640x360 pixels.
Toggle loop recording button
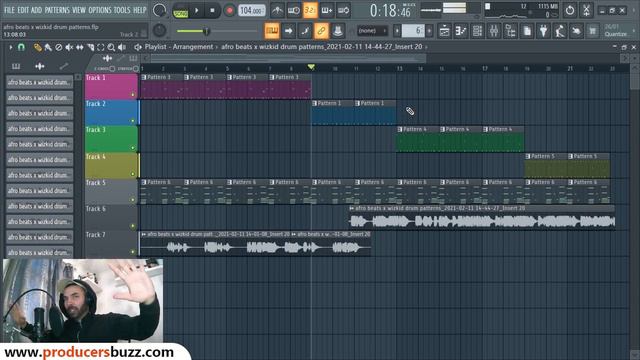343,11
